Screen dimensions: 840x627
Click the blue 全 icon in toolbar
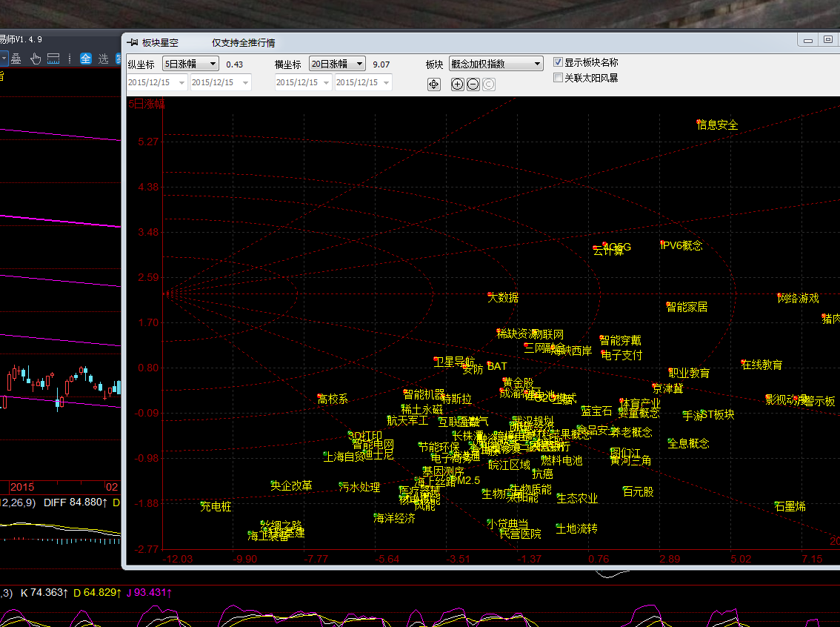[x=86, y=59]
